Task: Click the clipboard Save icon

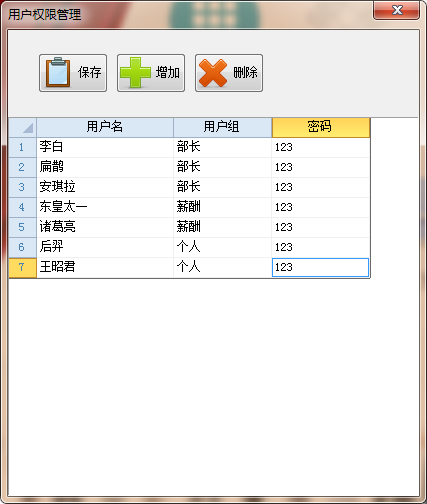Action: 58,72
